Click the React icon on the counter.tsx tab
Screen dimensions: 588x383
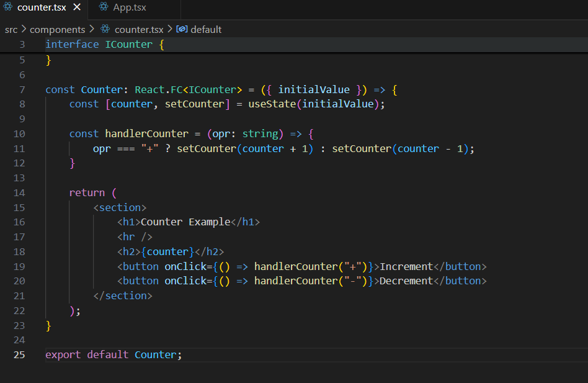[x=8, y=7]
